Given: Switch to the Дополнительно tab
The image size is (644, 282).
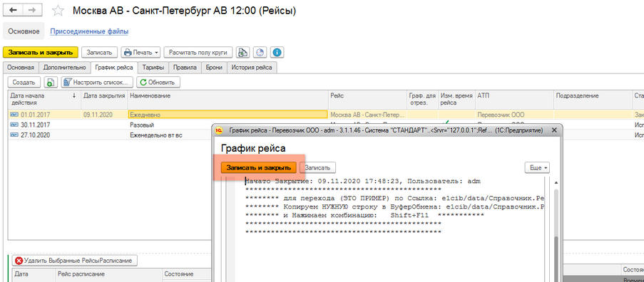Looking at the screenshot, I should point(65,67).
